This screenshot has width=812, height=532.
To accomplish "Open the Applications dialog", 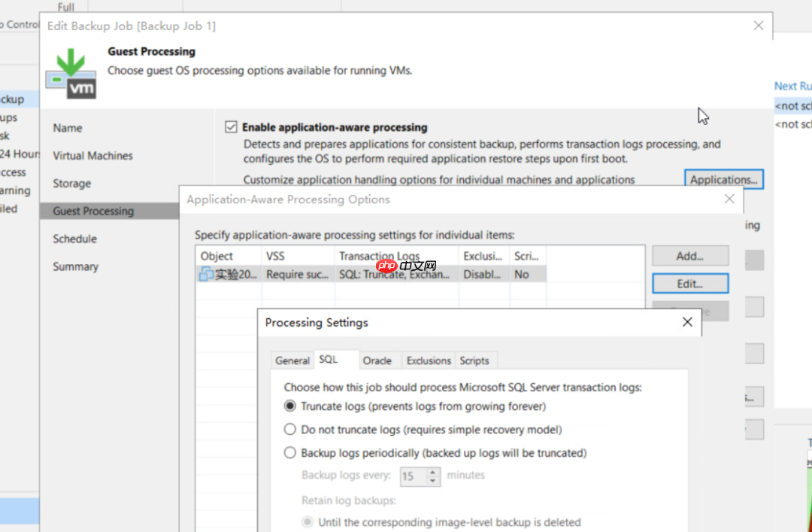I will coord(723,178).
